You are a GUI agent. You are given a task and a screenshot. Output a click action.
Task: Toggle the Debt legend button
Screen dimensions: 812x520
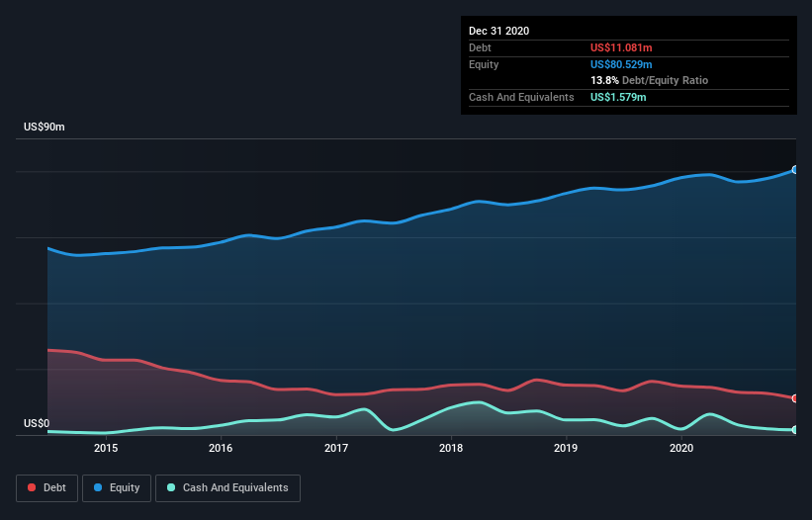(46, 488)
